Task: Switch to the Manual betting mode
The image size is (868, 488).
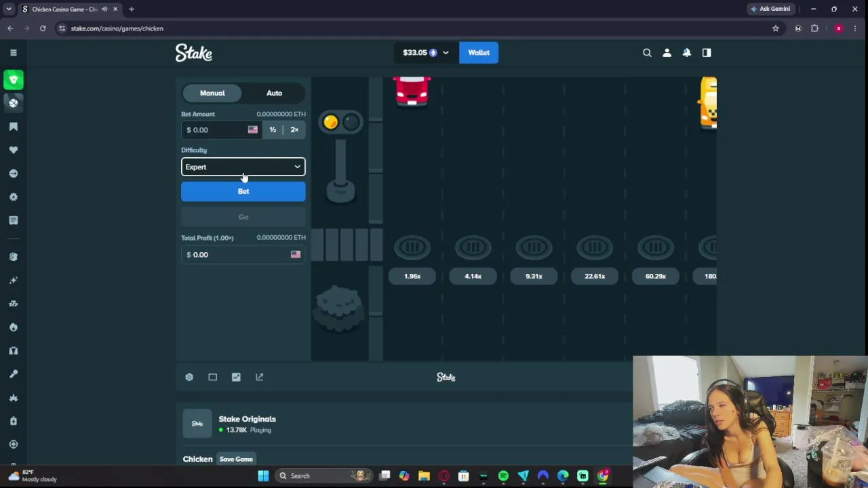Action: (212, 93)
